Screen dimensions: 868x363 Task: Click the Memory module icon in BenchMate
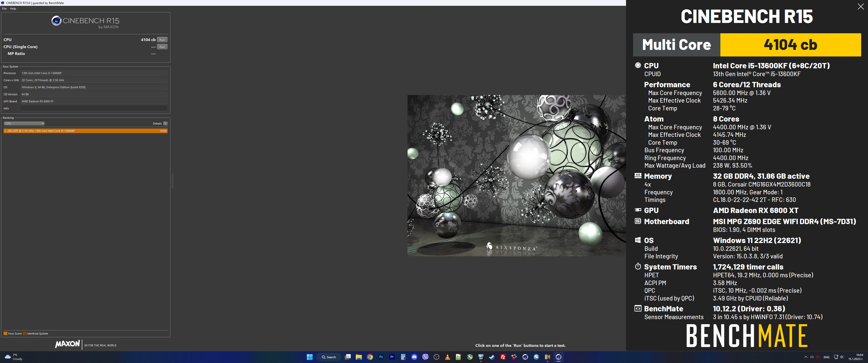(x=638, y=176)
